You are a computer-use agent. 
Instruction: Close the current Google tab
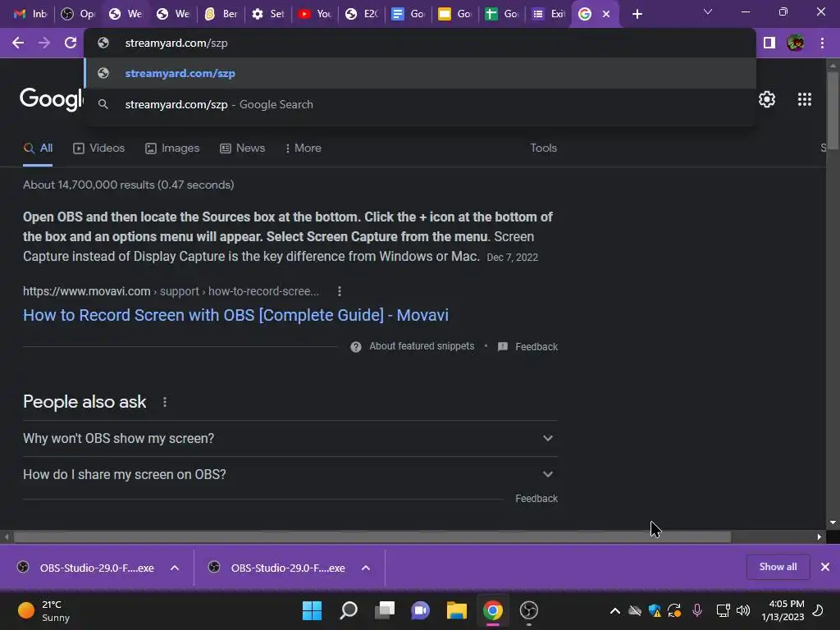point(606,14)
